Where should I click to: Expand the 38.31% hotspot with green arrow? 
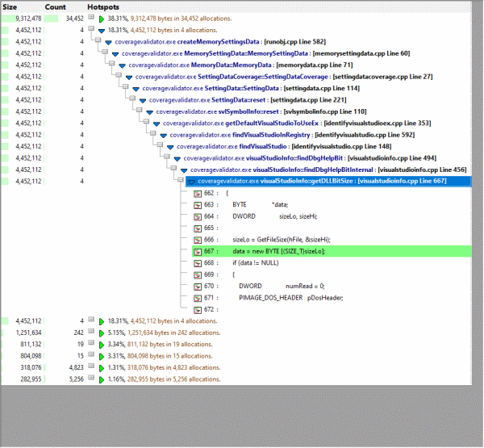102,19
